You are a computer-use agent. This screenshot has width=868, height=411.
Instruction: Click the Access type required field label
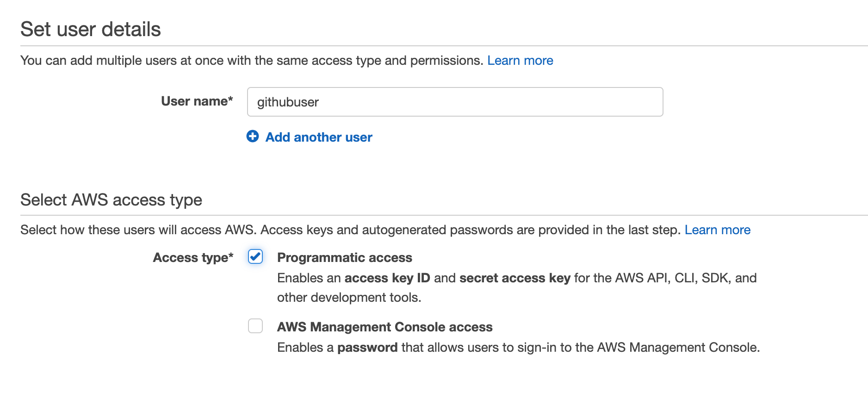(193, 257)
